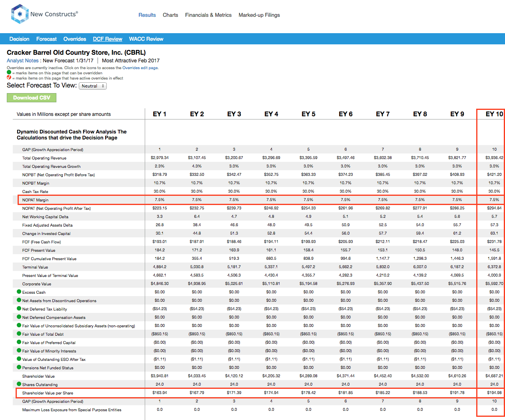Click the $4,846.30 corporate value cell
505x420 pixels.
pos(160,284)
